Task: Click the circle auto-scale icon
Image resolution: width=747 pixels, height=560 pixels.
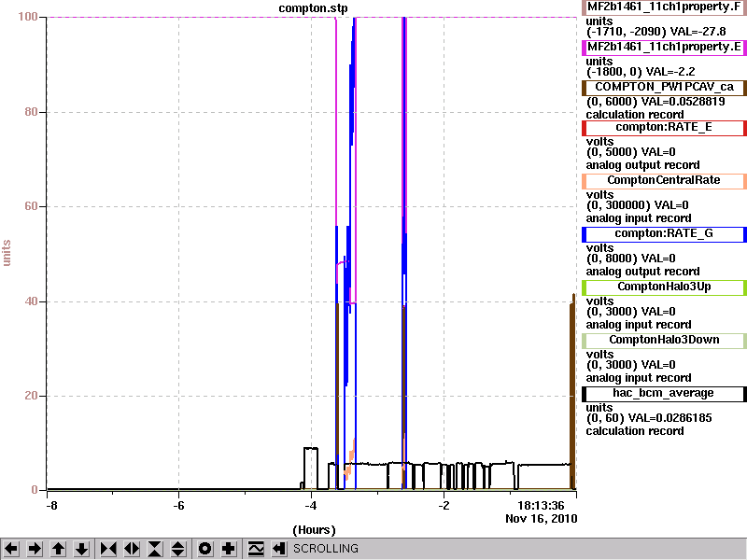Action: coord(205,549)
